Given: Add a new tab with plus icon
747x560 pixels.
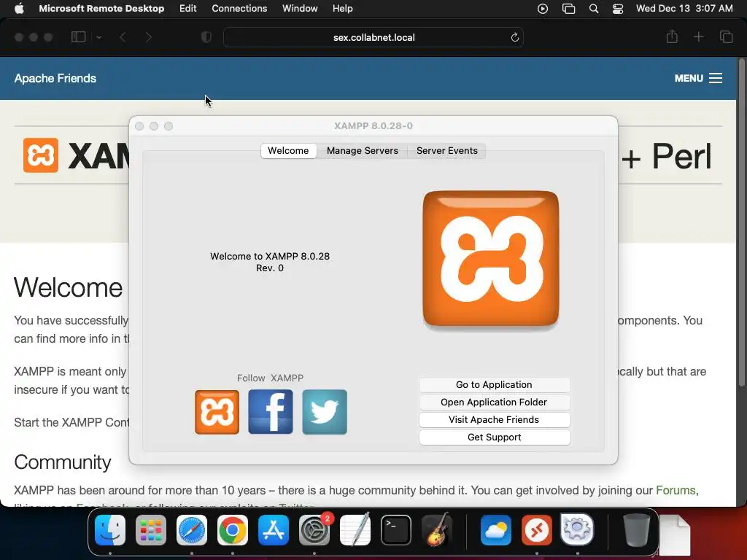Looking at the screenshot, I should tap(698, 36).
